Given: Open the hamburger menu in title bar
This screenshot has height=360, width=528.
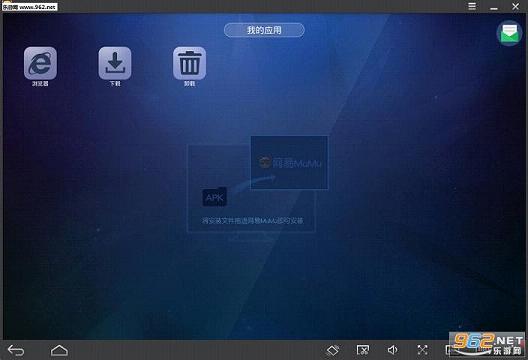Looking at the screenshot, I should coord(472,6).
